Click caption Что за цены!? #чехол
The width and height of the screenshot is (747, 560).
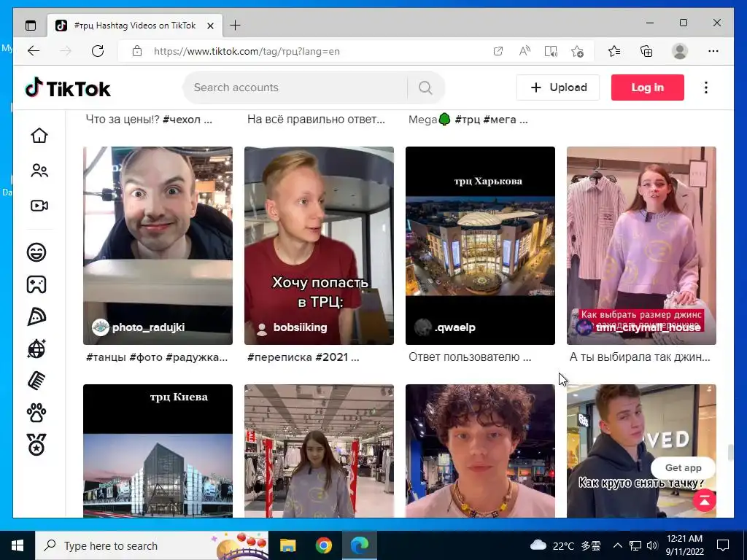[x=149, y=120]
